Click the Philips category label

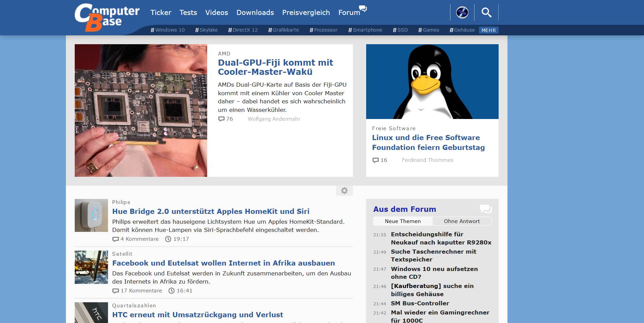(121, 202)
